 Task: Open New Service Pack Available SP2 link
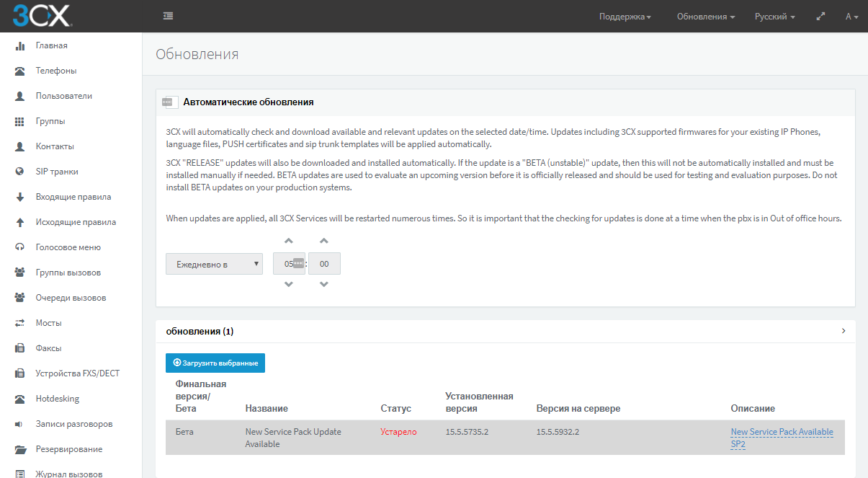pyautogui.click(x=782, y=438)
